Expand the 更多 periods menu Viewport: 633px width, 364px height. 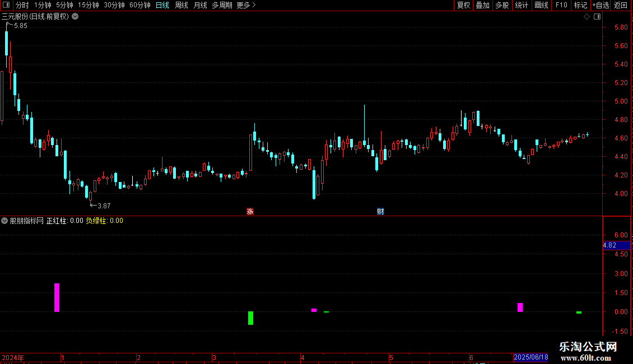pos(246,5)
